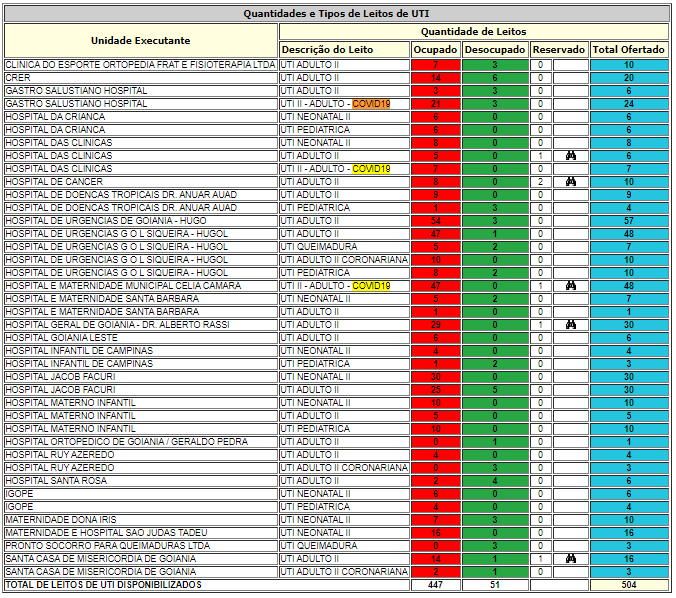Click the CRER unit name

click(x=18, y=78)
